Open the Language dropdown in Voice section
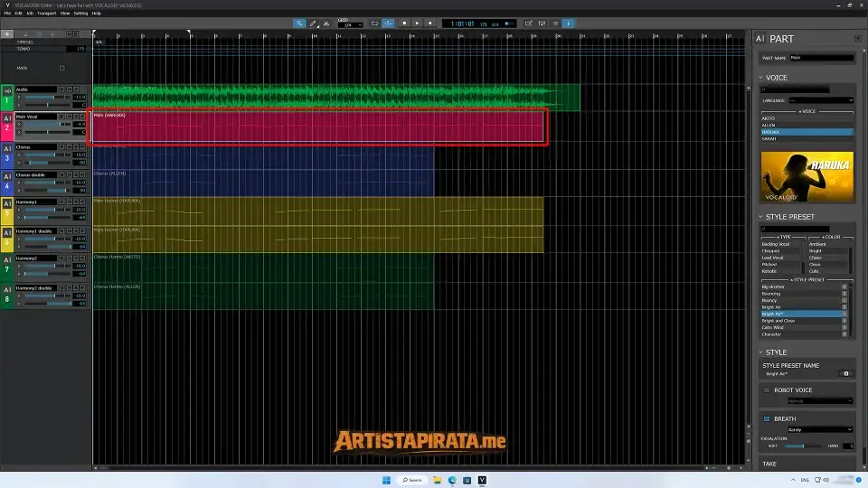Image resolution: width=868 pixels, height=488 pixels. (821, 100)
